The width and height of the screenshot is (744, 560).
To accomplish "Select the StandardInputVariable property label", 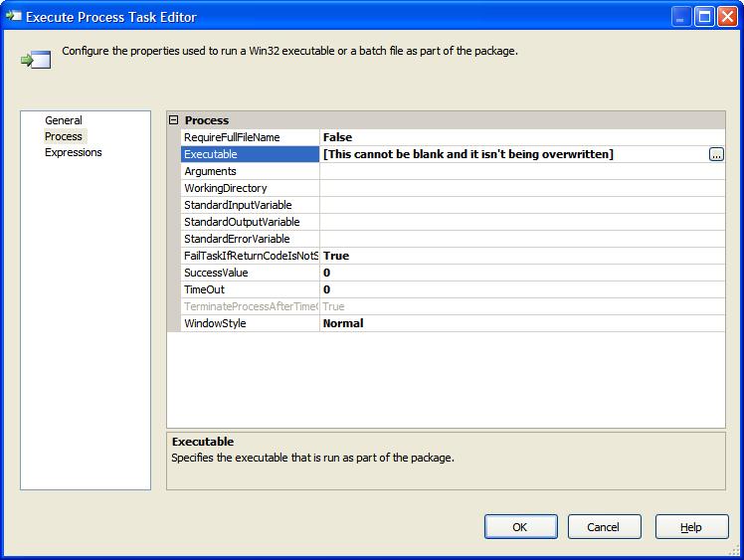I will click(250, 205).
